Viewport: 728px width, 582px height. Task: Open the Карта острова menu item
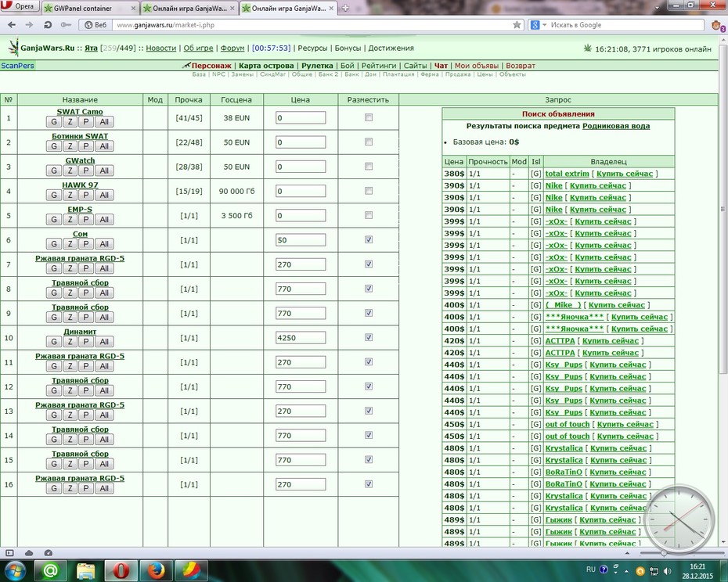(266, 66)
